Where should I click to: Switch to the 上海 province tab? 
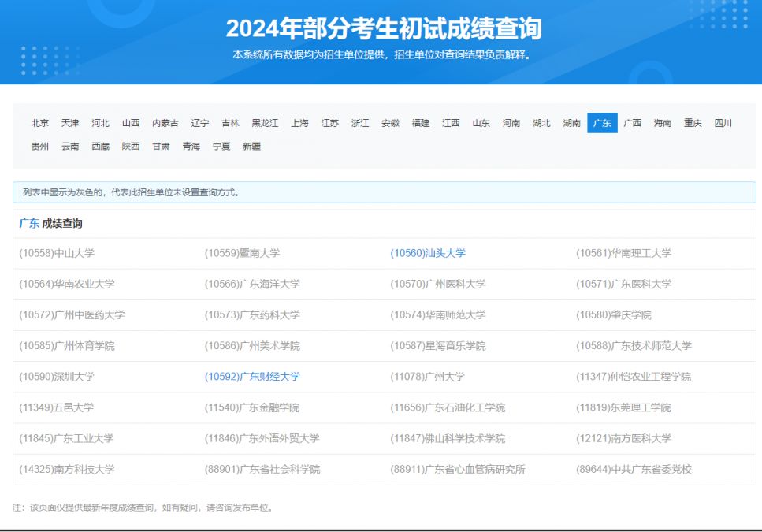[x=299, y=123]
